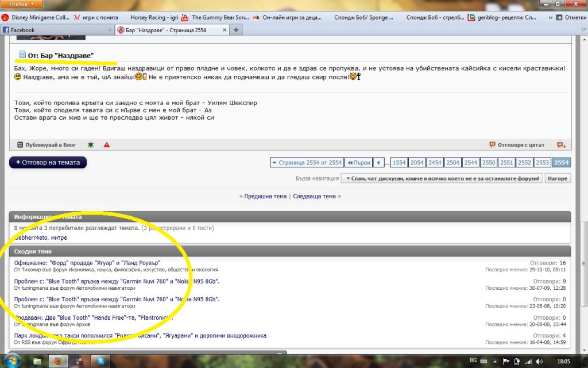This screenshot has height=368, width=588.
Task: Click the green reputation star icon
Action: 90,145
